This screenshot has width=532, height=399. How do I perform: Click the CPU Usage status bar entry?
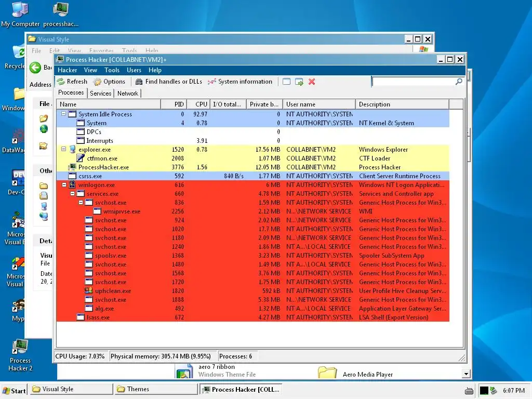[80, 356]
